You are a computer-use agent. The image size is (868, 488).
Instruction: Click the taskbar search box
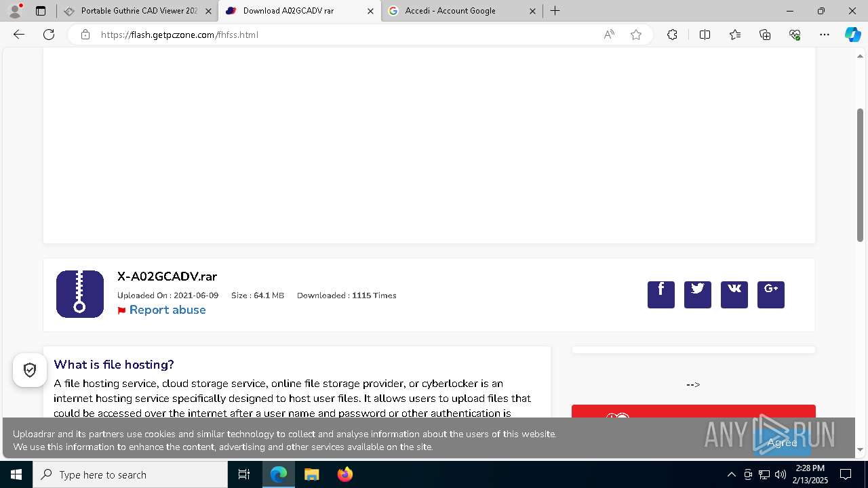130,474
